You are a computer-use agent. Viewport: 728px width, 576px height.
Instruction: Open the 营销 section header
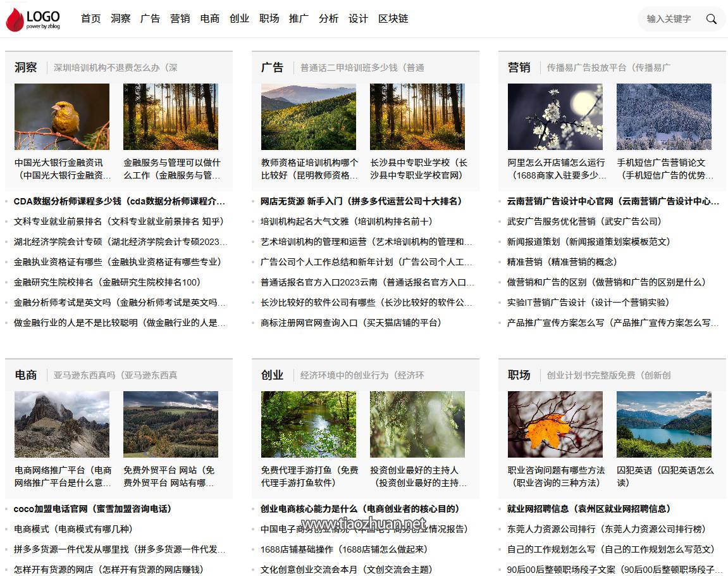tap(519, 66)
